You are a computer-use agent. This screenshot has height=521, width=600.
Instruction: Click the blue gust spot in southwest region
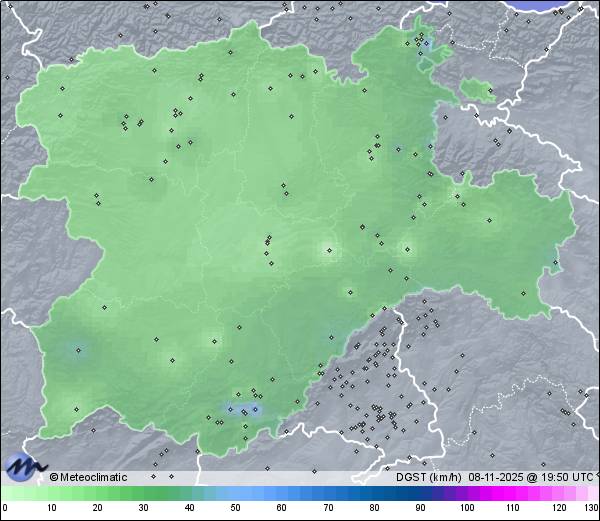[78, 350]
